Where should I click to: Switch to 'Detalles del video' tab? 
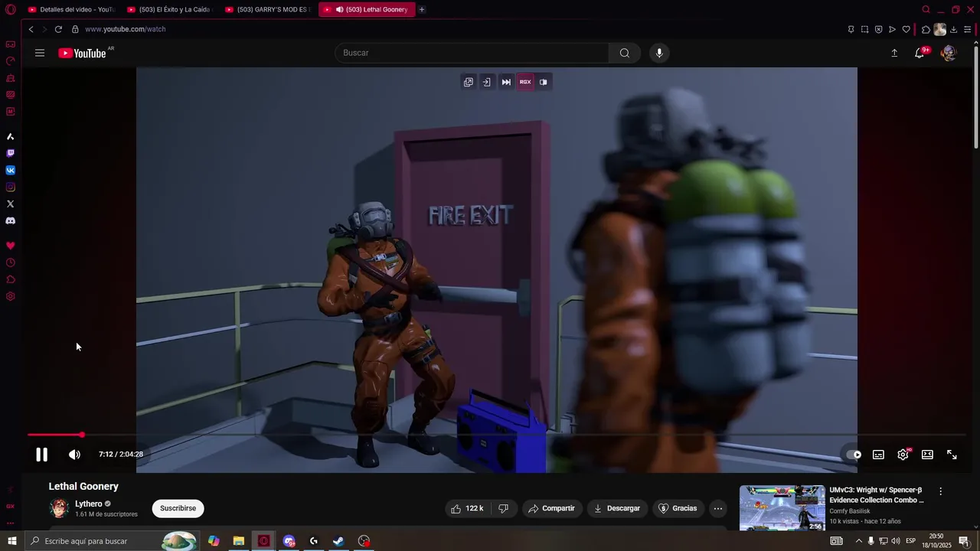[x=70, y=10]
